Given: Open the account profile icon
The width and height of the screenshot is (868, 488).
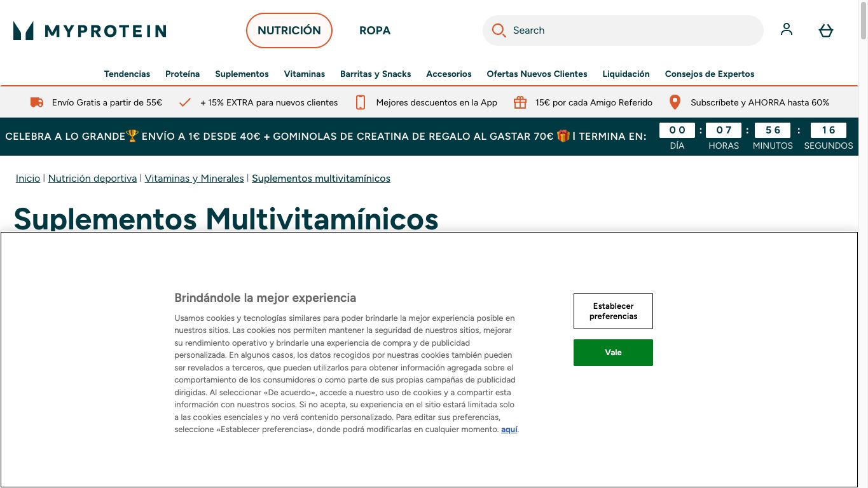Looking at the screenshot, I should pyautogui.click(x=787, y=30).
